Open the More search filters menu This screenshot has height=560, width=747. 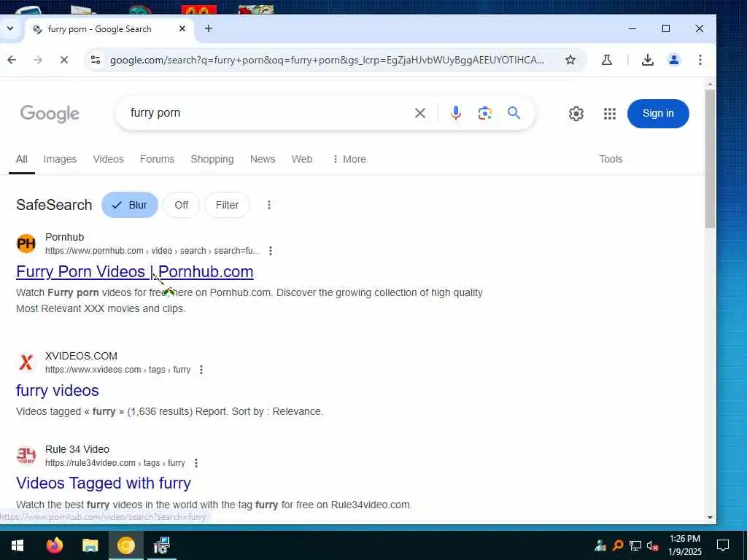[x=349, y=159]
